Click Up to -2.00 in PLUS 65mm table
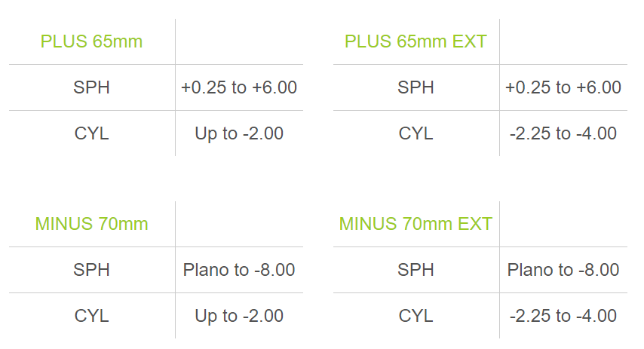This screenshot has height=349, width=644. pyautogui.click(x=239, y=133)
